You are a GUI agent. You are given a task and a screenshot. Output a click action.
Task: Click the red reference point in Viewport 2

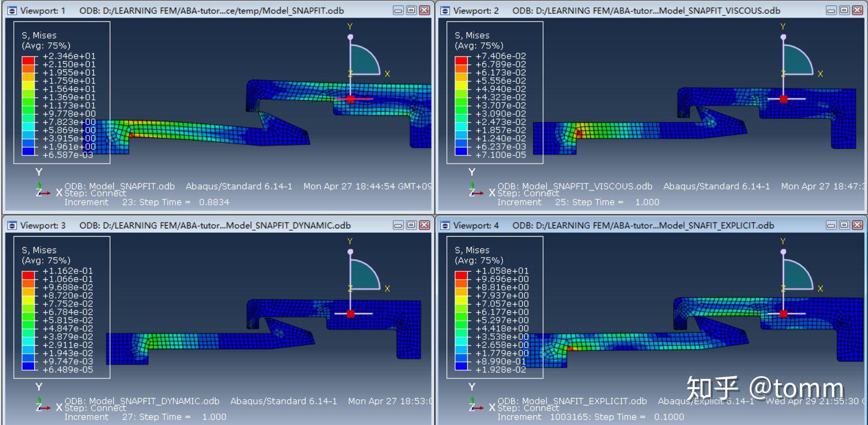(x=783, y=99)
